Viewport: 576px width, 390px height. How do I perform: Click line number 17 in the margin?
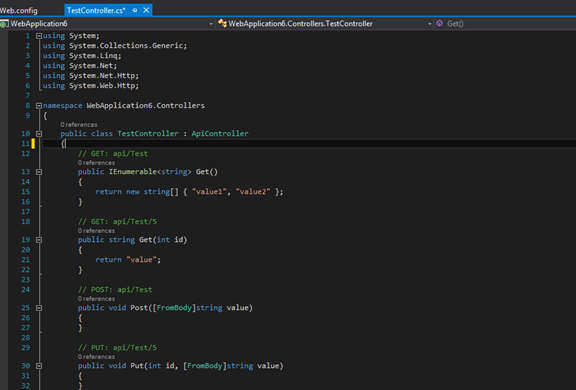tap(25, 212)
